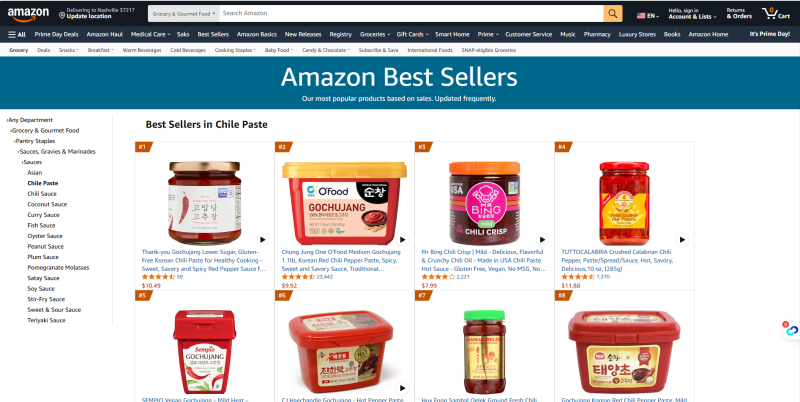This screenshot has height=402, width=800.
Task: Go up to Any Department
Action: (x=30, y=120)
